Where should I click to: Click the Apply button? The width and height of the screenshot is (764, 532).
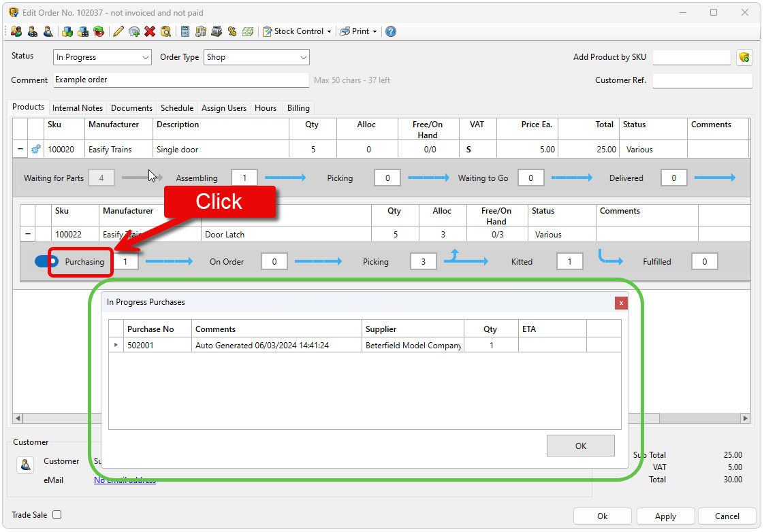pyautogui.click(x=665, y=516)
